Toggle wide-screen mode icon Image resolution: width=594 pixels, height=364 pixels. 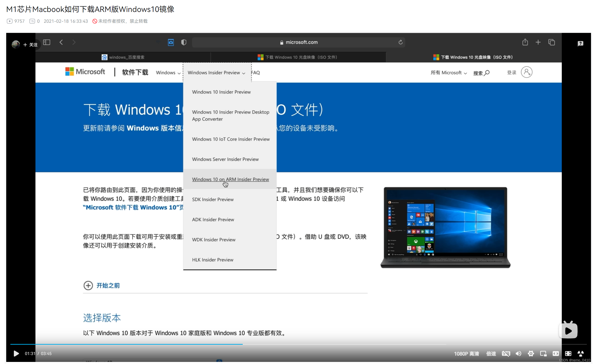click(556, 353)
